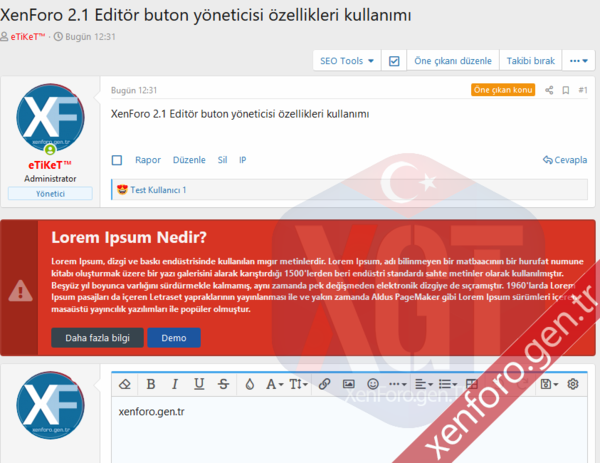Click the Düzenle link
This screenshot has height=463, width=600.
pyautogui.click(x=189, y=160)
